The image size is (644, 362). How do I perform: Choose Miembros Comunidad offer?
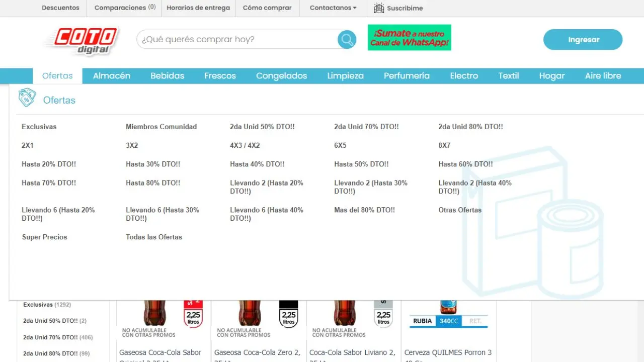tap(161, 127)
